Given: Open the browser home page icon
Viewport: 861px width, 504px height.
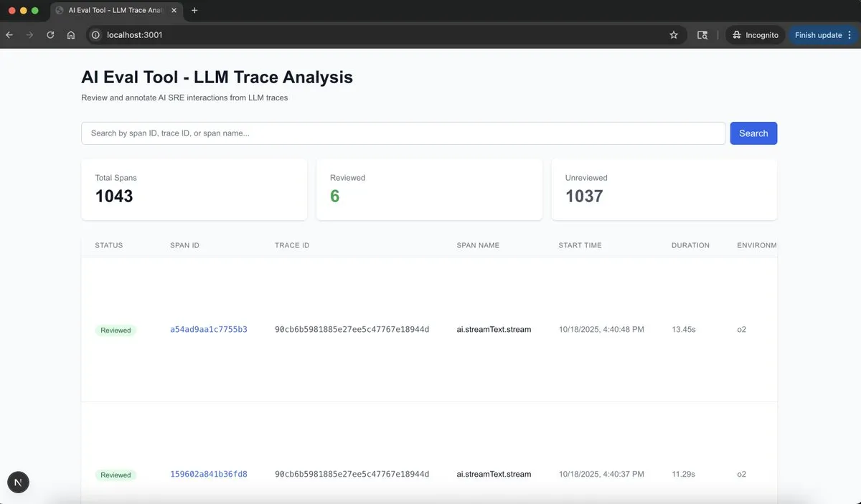Looking at the screenshot, I should [x=71, y=34].
